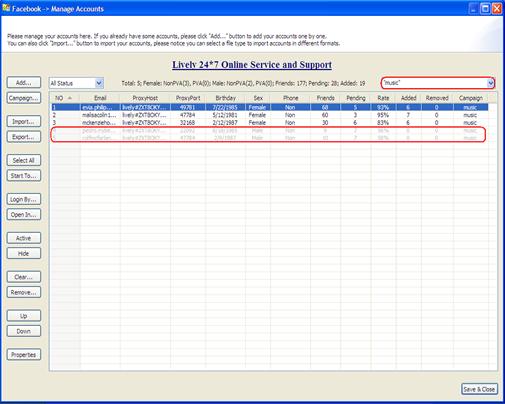
Task: Click the Add... button
Action: click(24, 83)
